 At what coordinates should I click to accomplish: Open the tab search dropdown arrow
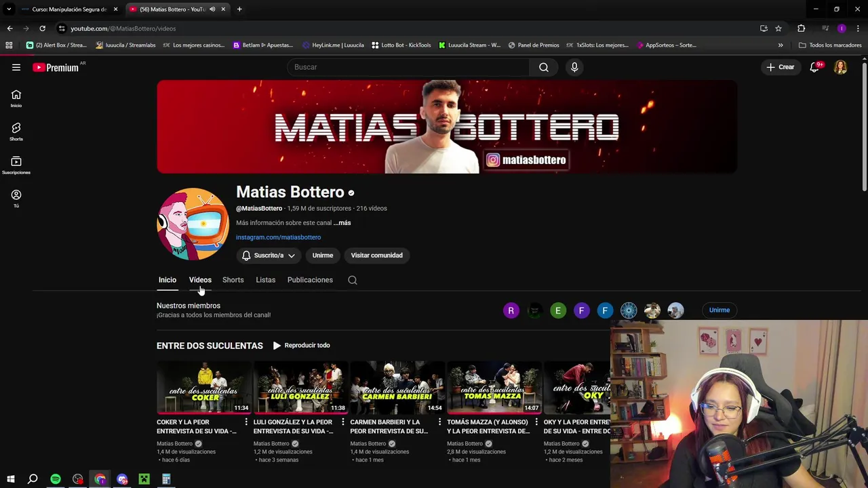(x=9, y=9)
